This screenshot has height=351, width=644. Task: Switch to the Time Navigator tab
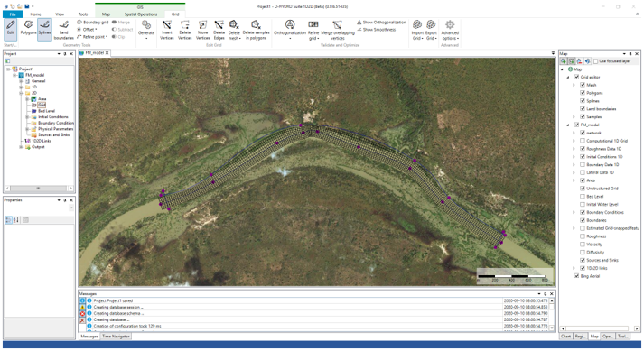[116, 337]
